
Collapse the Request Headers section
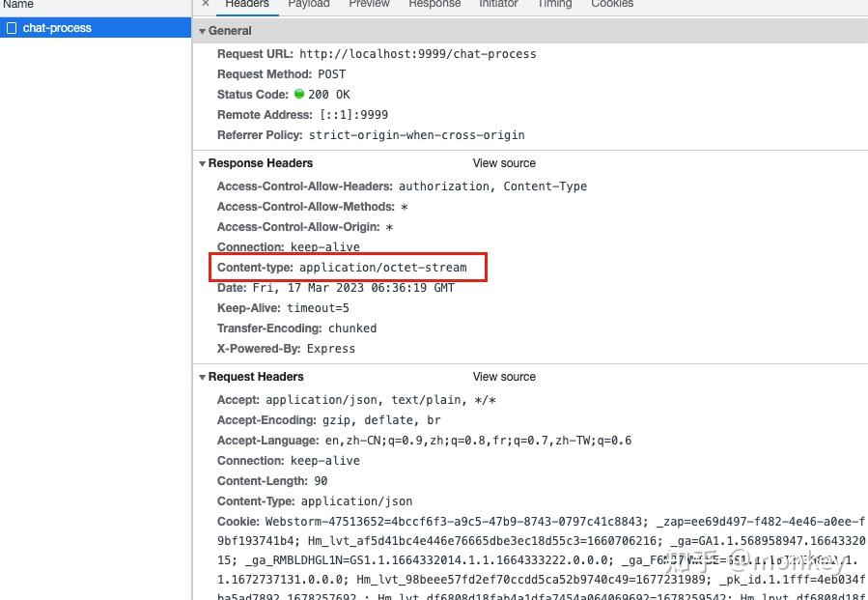(x=203, y=376)
